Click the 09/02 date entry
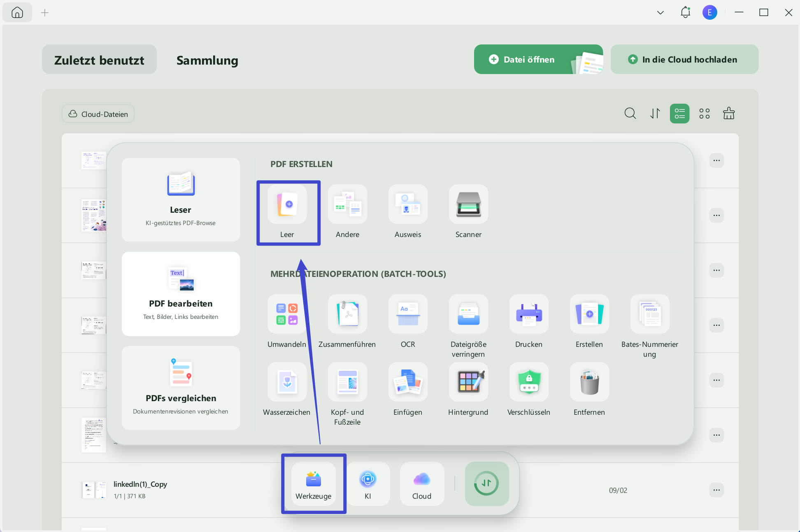800x532 pixels. tap(618, 490)
